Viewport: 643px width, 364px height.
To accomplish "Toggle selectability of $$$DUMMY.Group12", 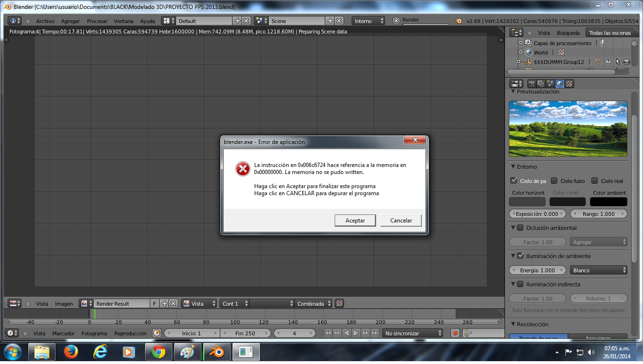I will pyautogui.click(x=618, y=62).
